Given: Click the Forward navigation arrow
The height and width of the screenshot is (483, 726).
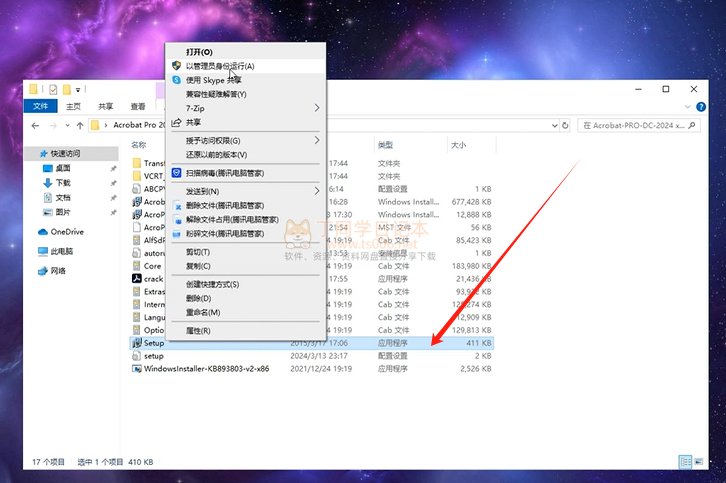Looking at the screenshot, I should tap(53, 125).
